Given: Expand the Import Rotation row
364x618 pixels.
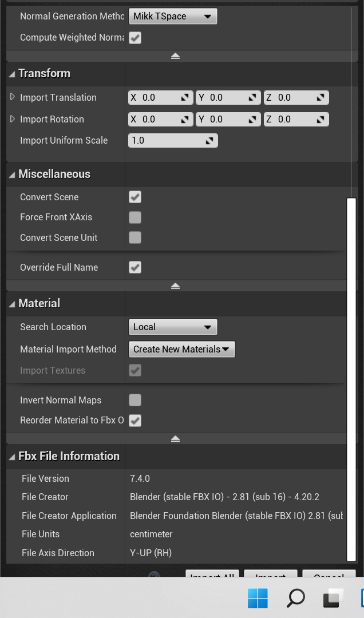Looking at the screenshot, I should pyautogui.click(x=13, y=119).
